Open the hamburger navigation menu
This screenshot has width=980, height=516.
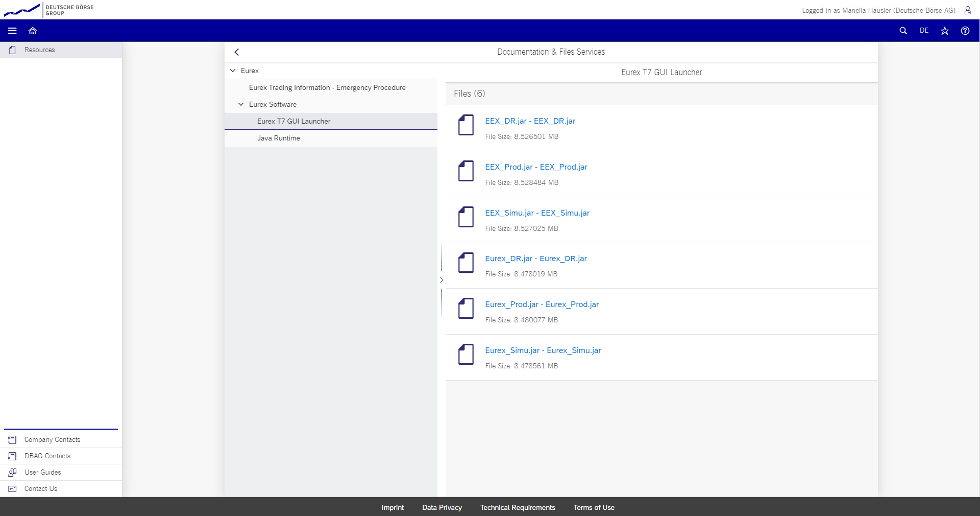pos(12,31)
